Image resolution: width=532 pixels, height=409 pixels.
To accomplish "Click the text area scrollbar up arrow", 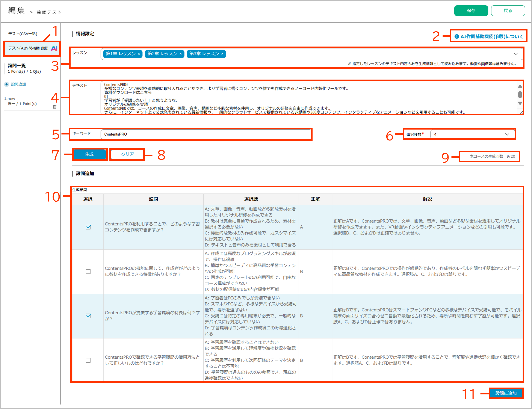I will tap(520, 86).
